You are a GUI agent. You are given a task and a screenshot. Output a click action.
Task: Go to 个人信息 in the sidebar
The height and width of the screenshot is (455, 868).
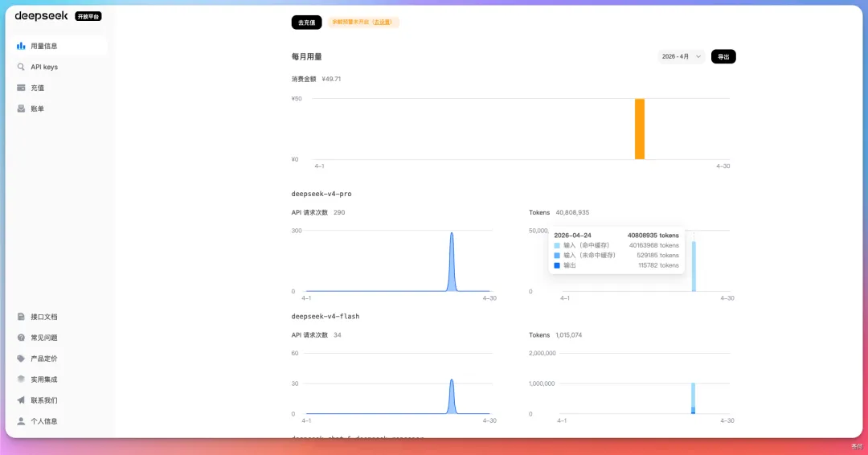[43, 421]
